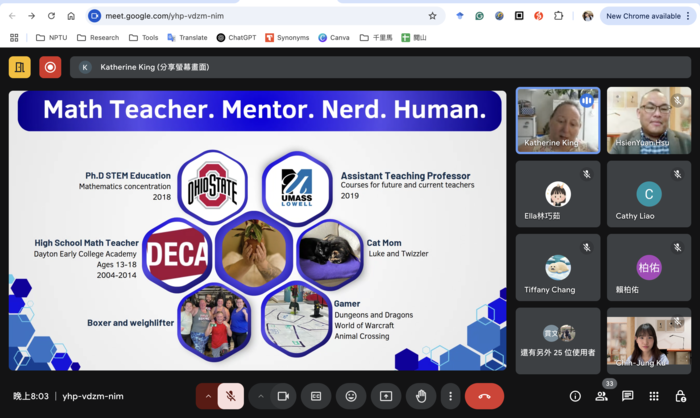
Task: Click the red-orange extension icon
Action: click(539, 16)
